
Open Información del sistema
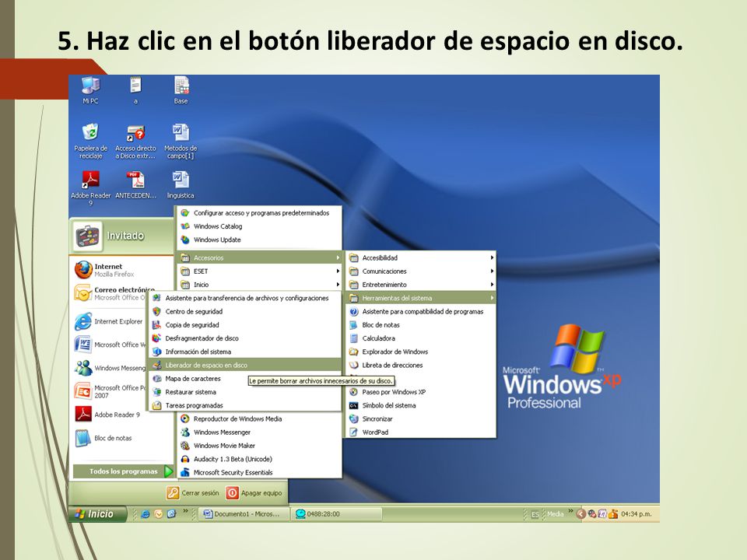coord(246,352)
